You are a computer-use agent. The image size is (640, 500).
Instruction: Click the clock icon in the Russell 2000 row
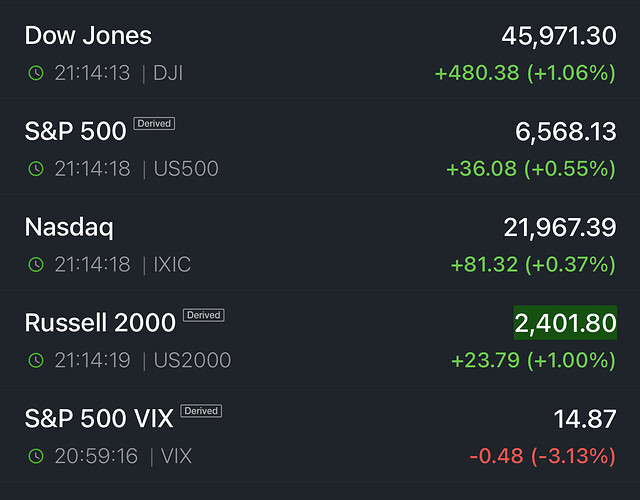click(36, 361)
